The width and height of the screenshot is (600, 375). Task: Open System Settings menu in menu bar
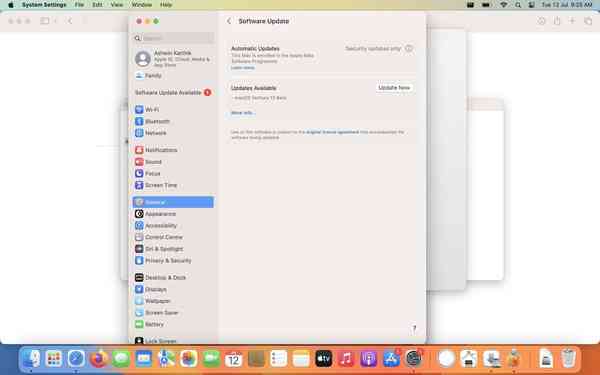[44, 5]
